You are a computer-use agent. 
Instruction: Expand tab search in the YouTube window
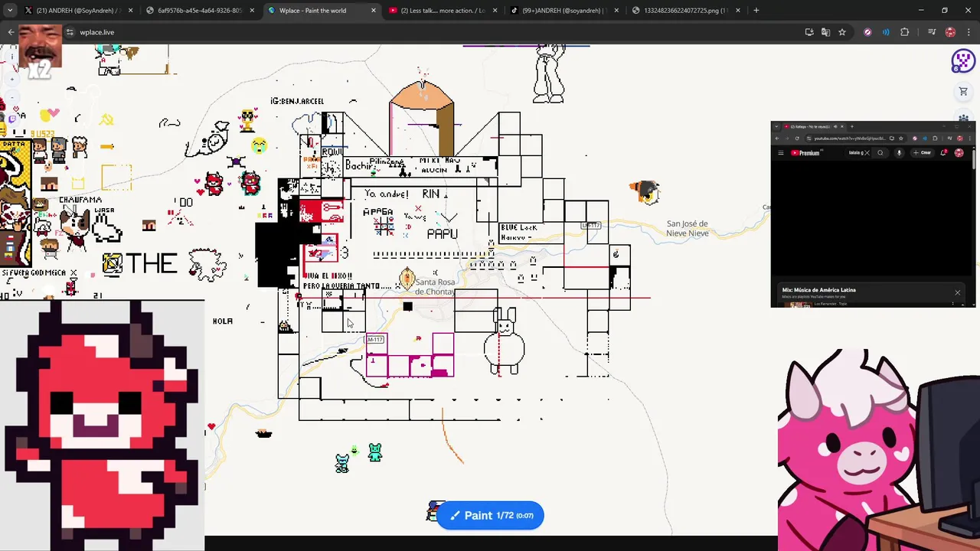(776, 127)
